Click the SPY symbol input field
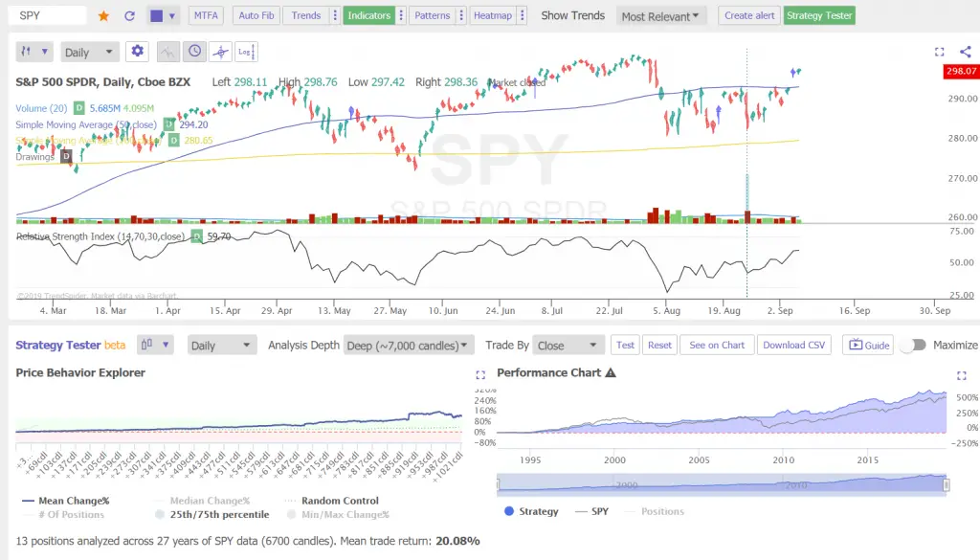 [47, 15]
